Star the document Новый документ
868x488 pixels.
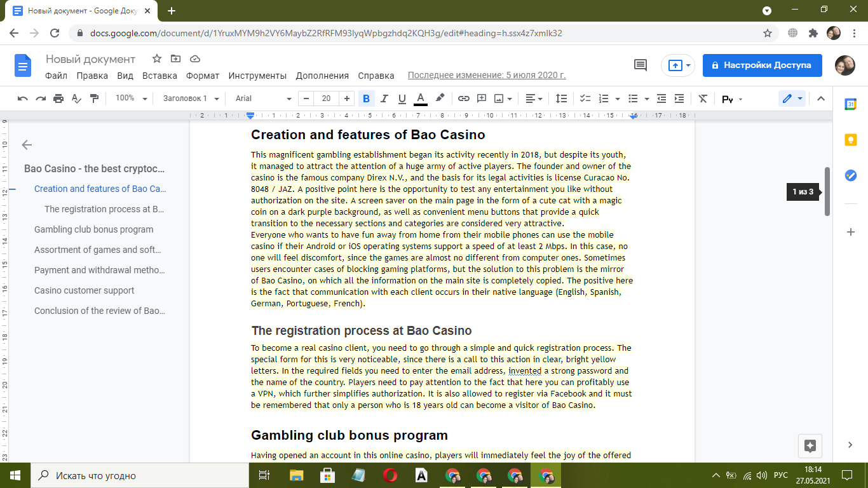point(157,58)
